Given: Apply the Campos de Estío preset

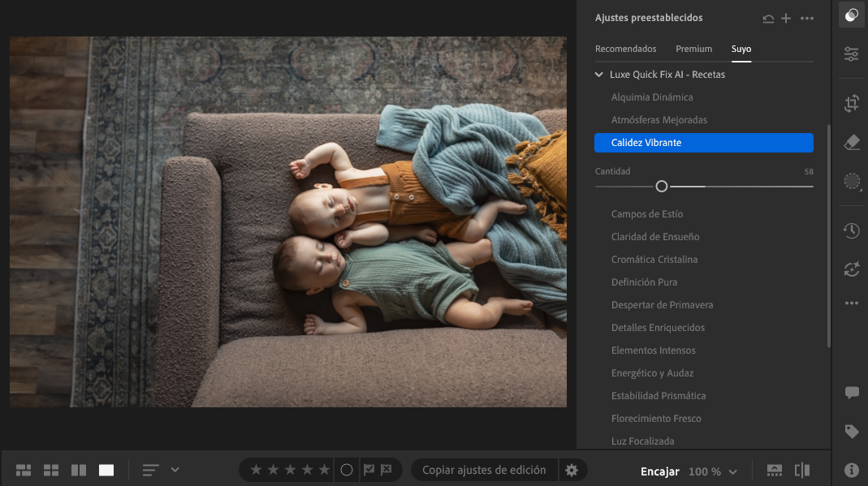Looking at the screenshot, I should coord(646,214).
